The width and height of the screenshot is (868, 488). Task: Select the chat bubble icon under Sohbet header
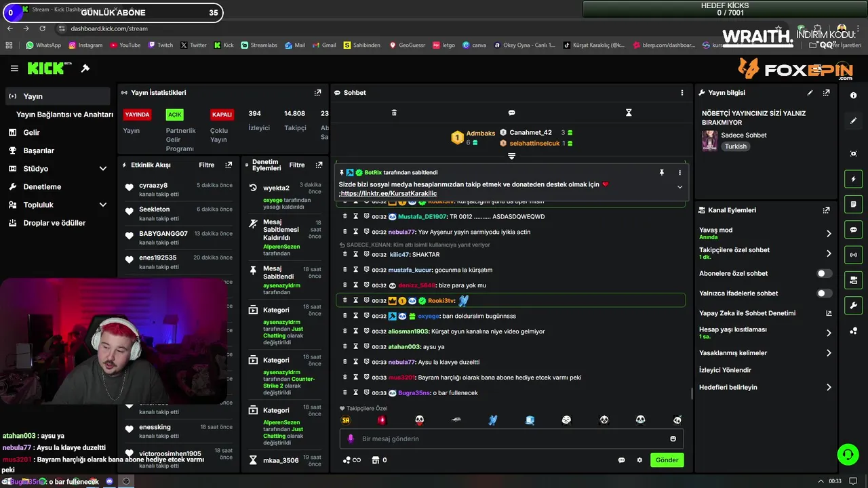pyautogui.click(x=511, y=113)
